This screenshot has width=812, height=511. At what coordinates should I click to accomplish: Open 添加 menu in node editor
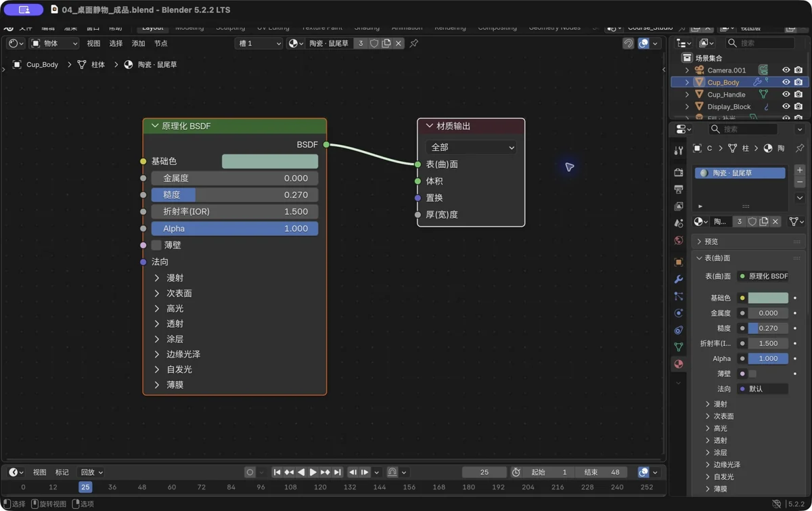click(139, 43)
